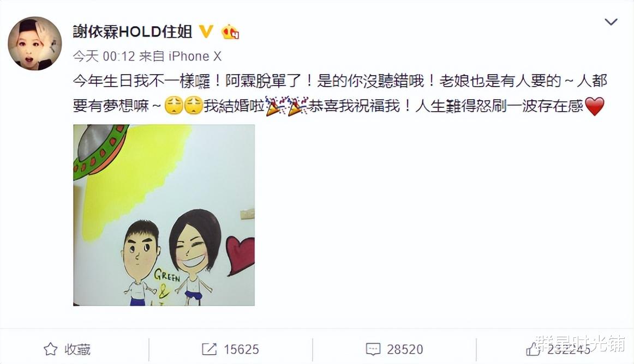Screen dimensions: 634x364
Task: Expand the post options chevron menu
Action: tap(611, 22)
